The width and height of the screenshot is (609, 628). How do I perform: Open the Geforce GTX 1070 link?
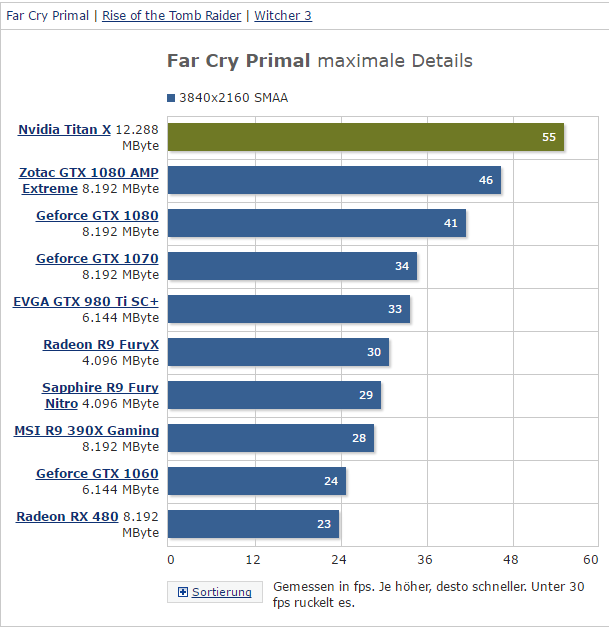tap(97, 259)
